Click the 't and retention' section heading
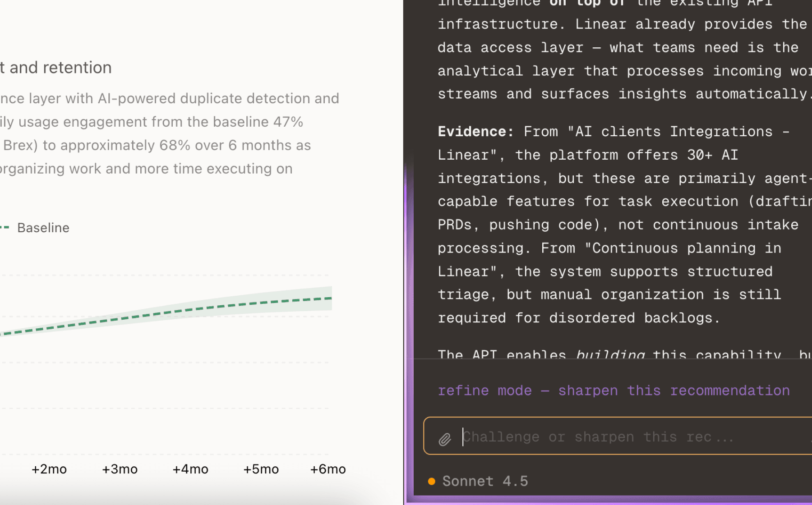This screenshot has width=812, height=505. coord(56,68)
